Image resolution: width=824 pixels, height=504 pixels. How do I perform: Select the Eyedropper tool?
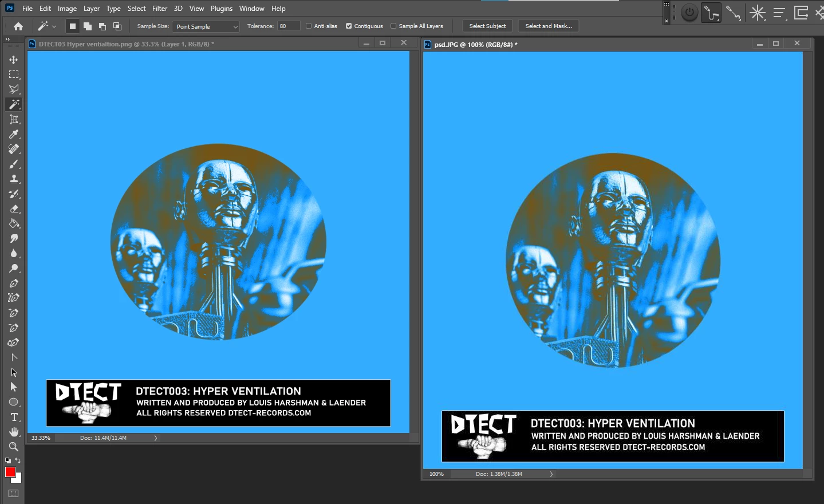(14, 134)
